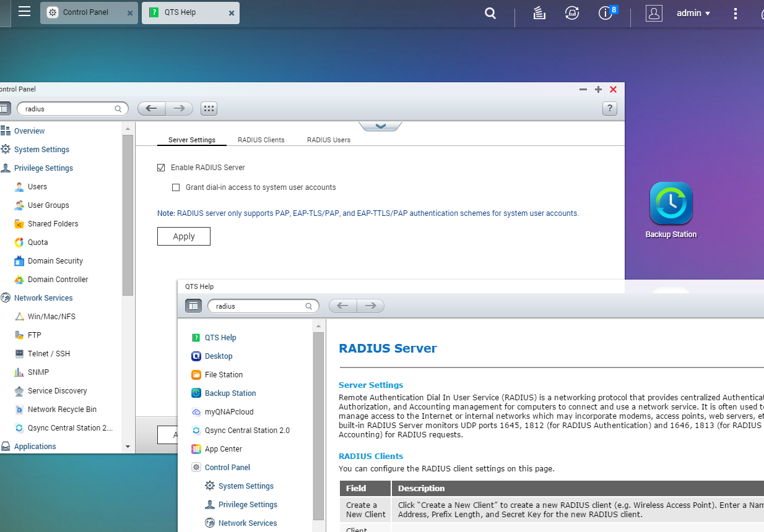Open external devices icon in top bar
Image resolution: width=764 pixels, height=532 pixels.
(x=572, y=13)
